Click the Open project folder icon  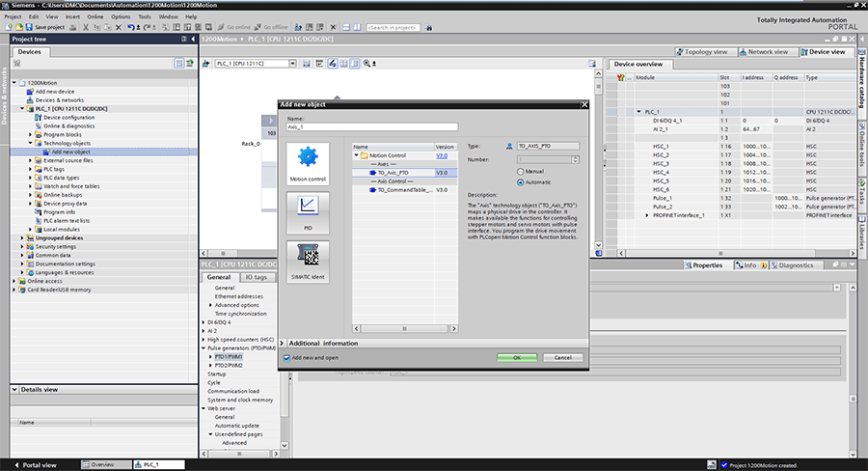(19, 27)
